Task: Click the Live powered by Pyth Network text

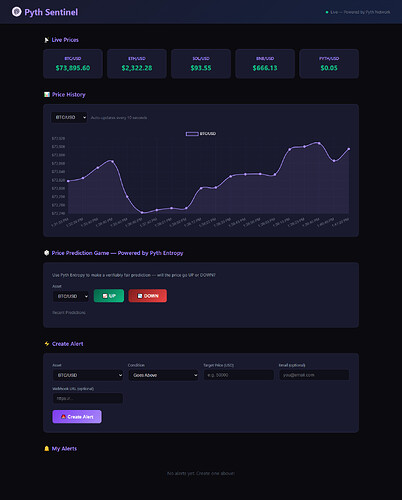Action: pyautogui.click(x=360, y=12)
